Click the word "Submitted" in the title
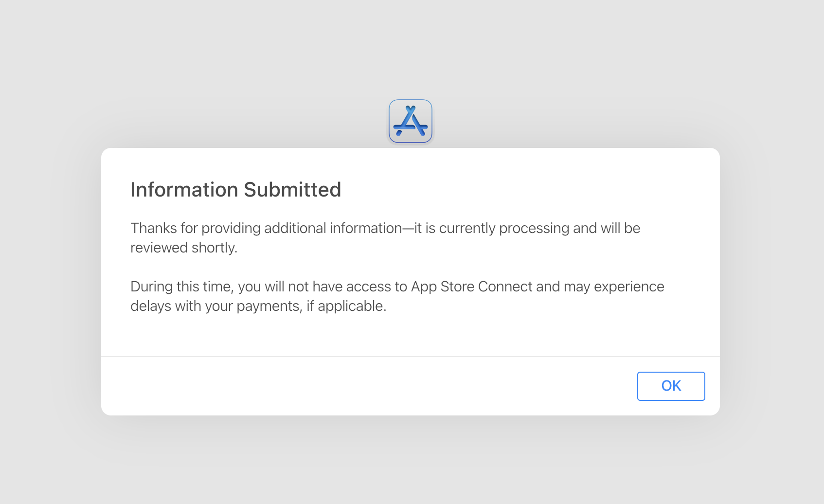The image size is (824, 504). (x=292, y=190)
